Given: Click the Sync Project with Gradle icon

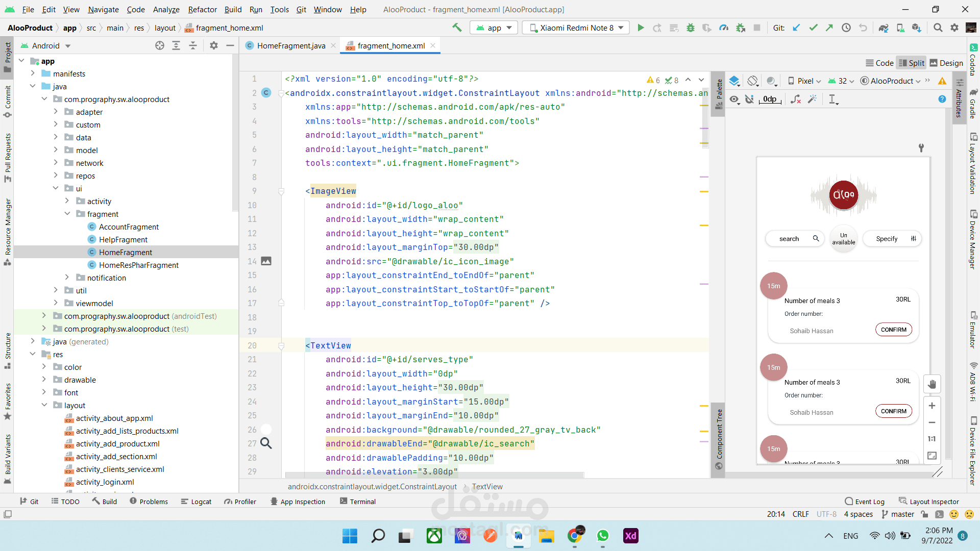Looking at the screenshot, I should point(884,28).
